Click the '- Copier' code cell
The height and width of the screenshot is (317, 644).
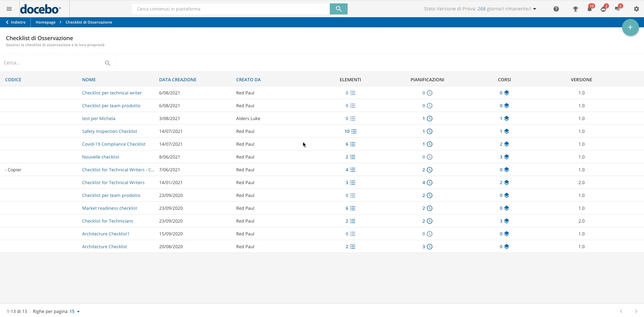[13, 170]
